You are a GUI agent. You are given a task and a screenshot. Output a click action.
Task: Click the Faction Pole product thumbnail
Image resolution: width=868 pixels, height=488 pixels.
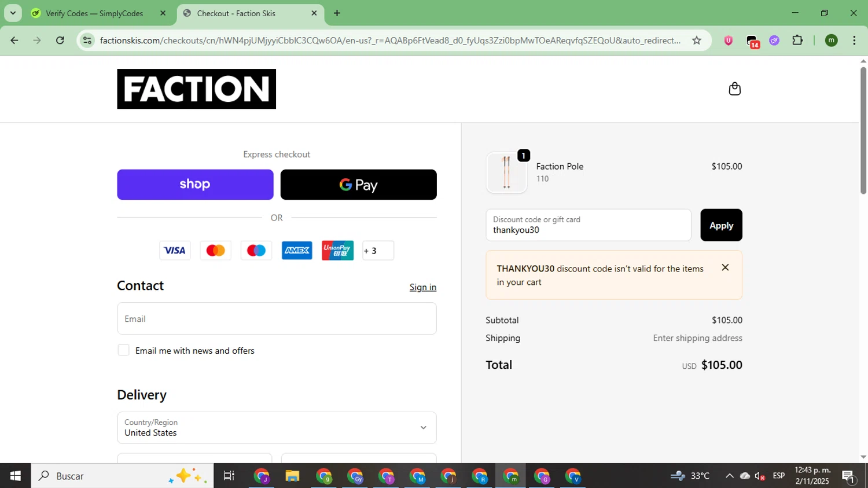coord(507,173)
